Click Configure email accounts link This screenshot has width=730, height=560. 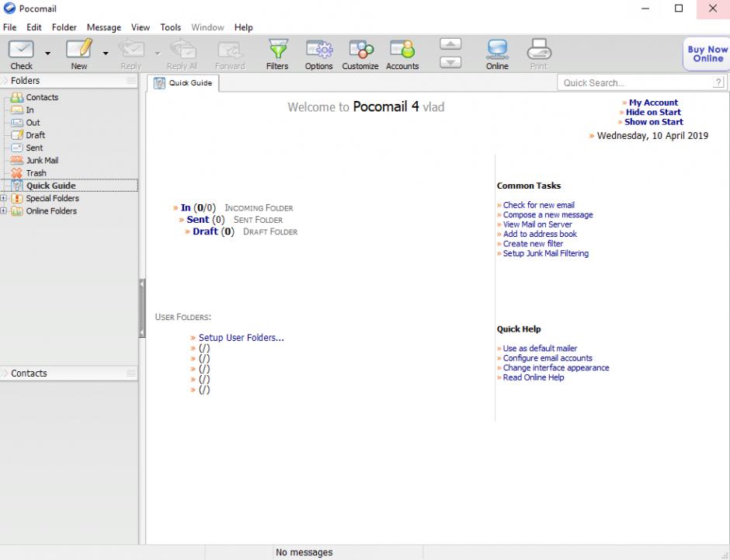coord(547,358)
